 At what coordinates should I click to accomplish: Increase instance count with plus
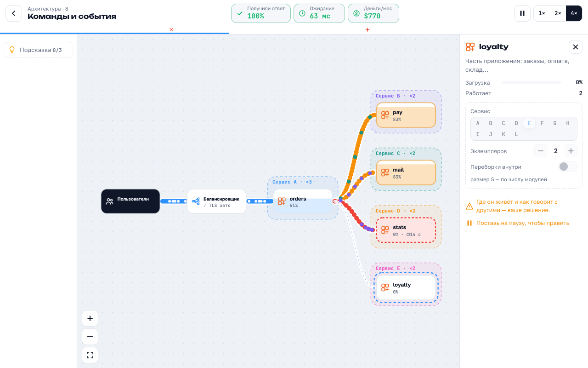click(571, 151)
